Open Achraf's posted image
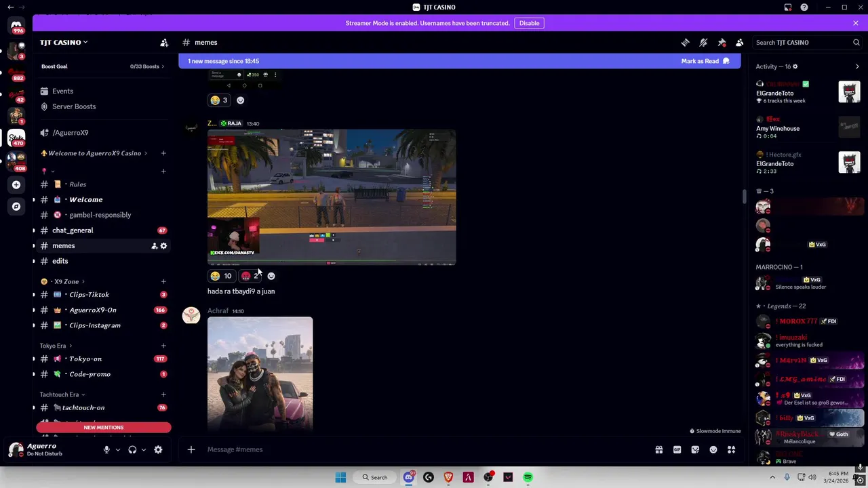This screenshot has height=488, width=868. 260,373
